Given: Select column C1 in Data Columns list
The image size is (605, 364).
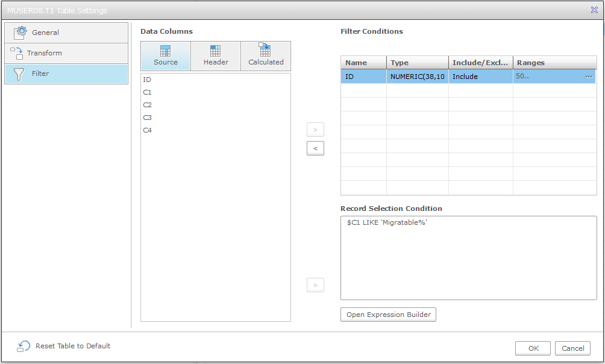Looking at the screenshot, I should click(x=148, y=92).
